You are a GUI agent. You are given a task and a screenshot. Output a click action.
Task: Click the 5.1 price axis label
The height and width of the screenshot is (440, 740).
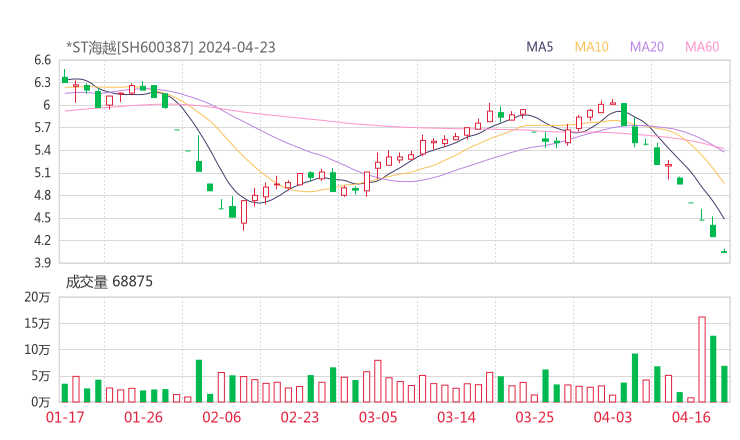click(x=42, y=173)
